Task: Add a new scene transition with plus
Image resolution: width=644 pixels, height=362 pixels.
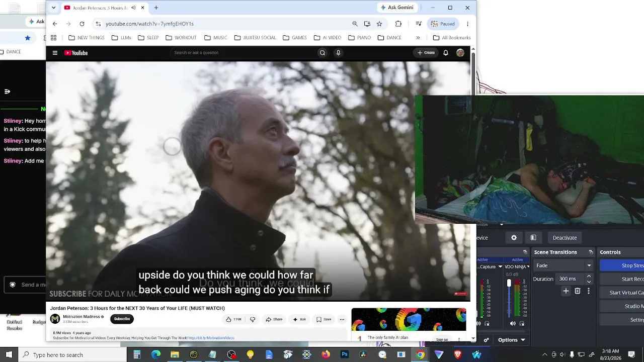Action: pyautogui.click(x=566, y=291)
